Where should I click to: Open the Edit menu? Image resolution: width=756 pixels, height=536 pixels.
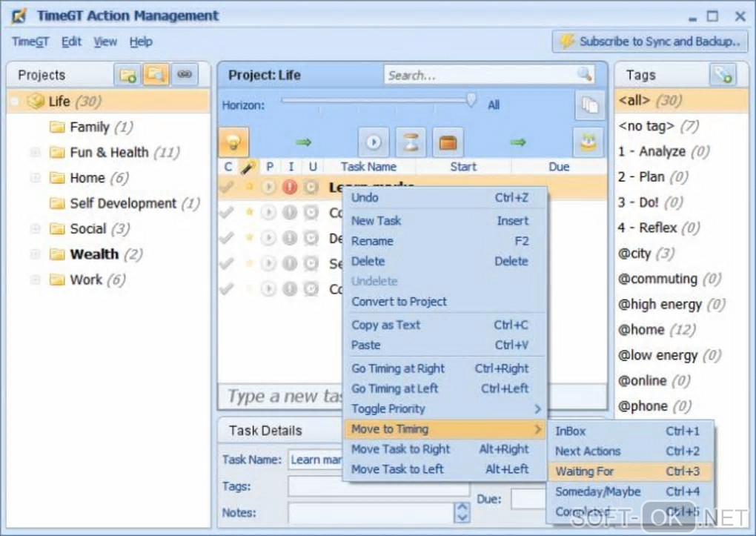pyautogui.click(x=71, y=42)
